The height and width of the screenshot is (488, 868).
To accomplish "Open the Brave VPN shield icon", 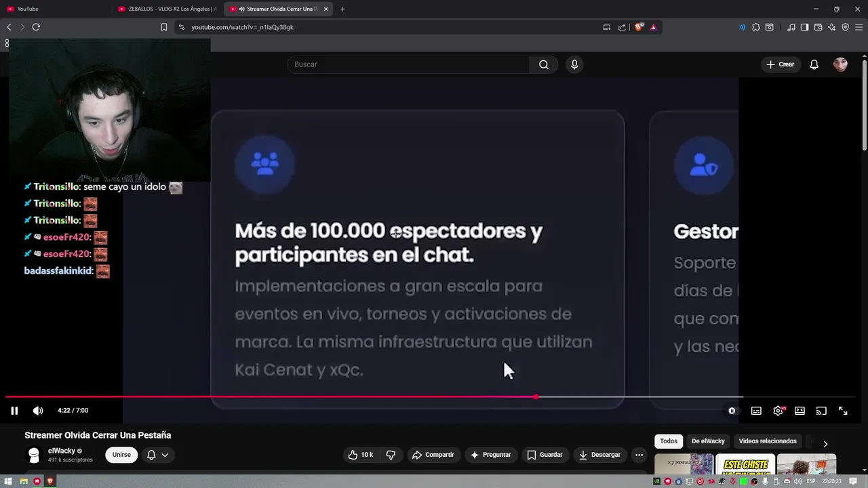I will pos(845,27).
